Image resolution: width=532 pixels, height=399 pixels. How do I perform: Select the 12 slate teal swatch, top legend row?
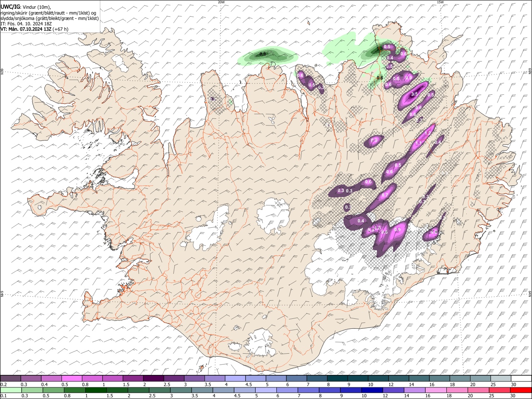[x=398, y=378]
